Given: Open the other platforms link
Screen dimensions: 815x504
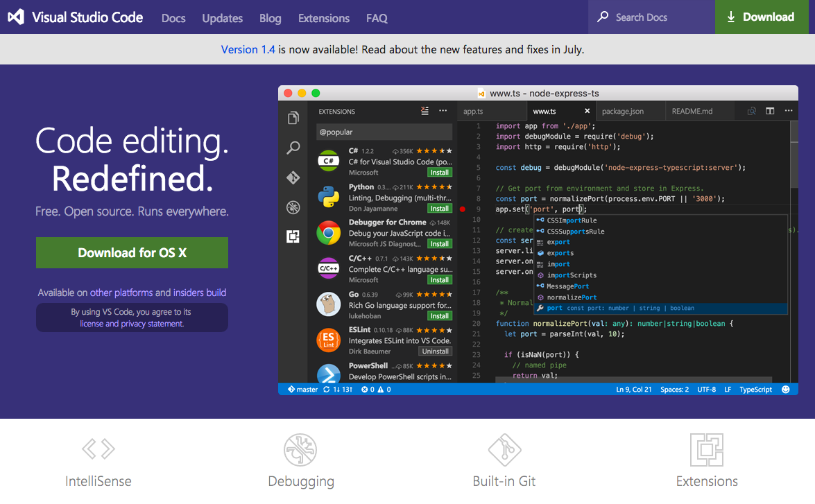Looking at the screenshot, I should (x=121, y=293).
